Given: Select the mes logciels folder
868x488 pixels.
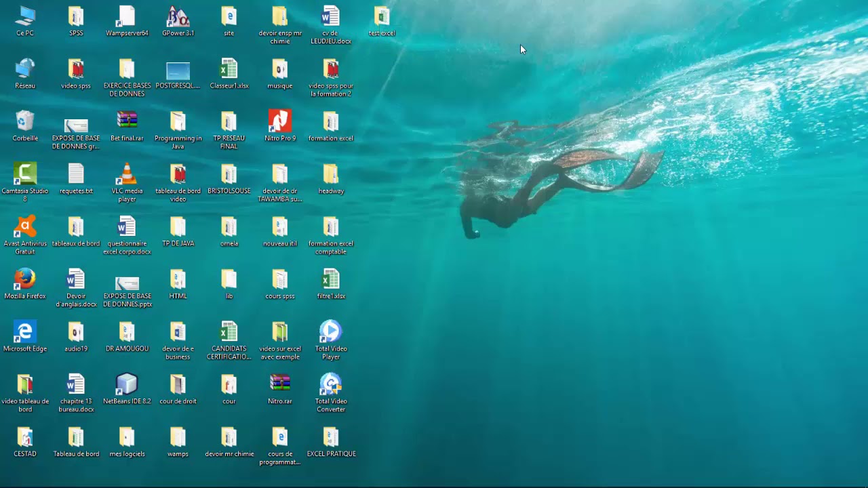Looking at the screenshot, I should click(127, 441).
